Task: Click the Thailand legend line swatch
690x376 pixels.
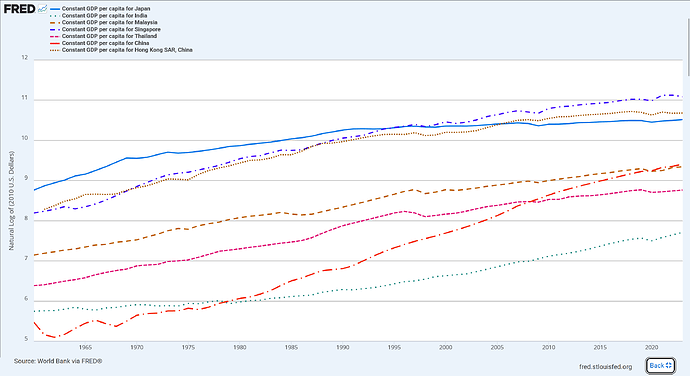Action: pos(55,36)
